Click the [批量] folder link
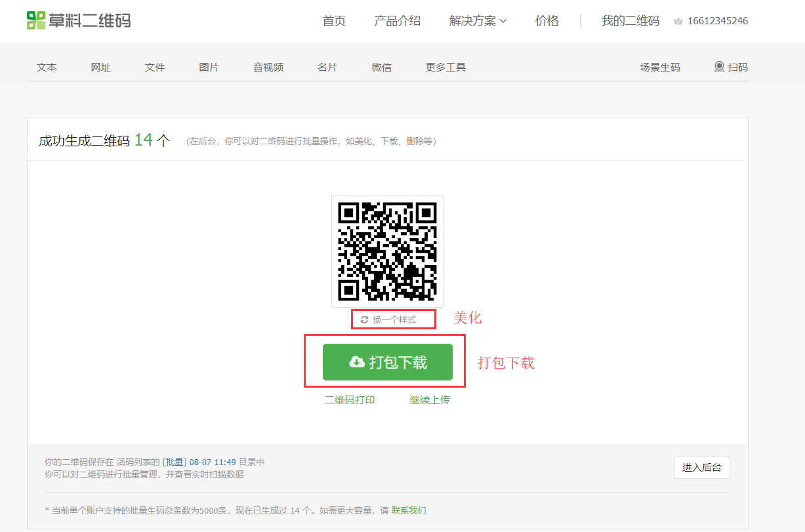The image size is (805, 532). 175,461
